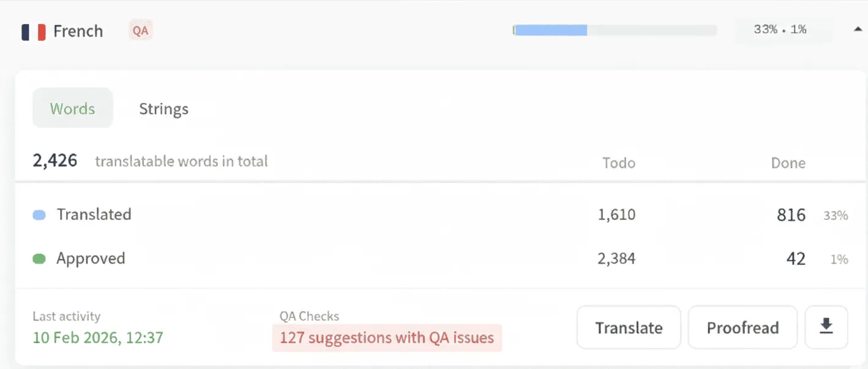Open 127 suggestions with QA issues
Screen dimensions: 868x369
(x=387, y=337)
